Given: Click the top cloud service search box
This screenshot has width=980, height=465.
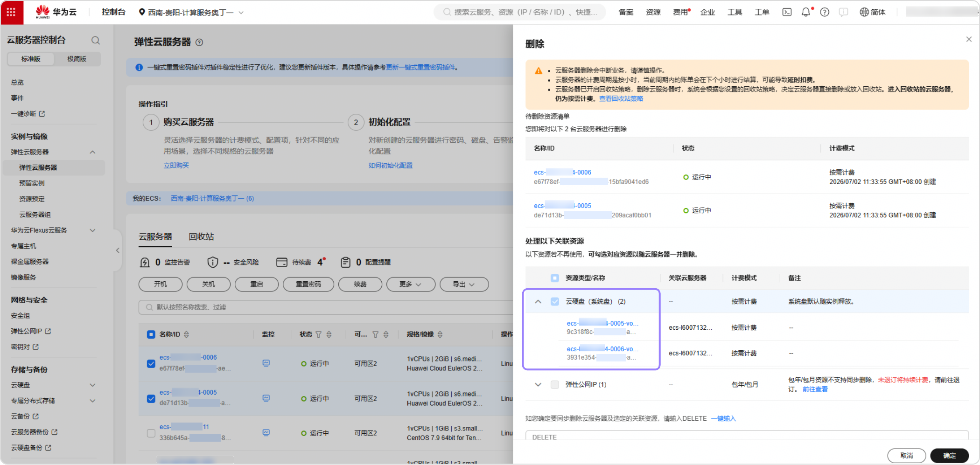Looking at the screenshot, I should (x=519, y=12).
